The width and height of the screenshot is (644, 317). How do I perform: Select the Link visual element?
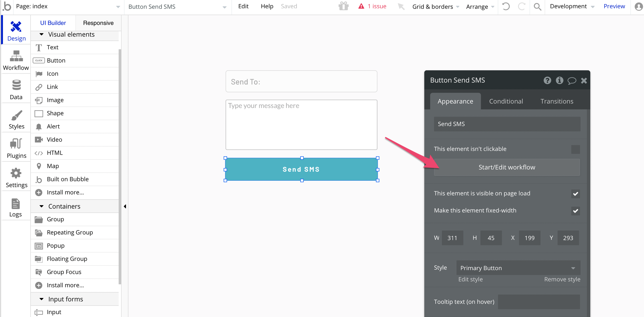74,87
